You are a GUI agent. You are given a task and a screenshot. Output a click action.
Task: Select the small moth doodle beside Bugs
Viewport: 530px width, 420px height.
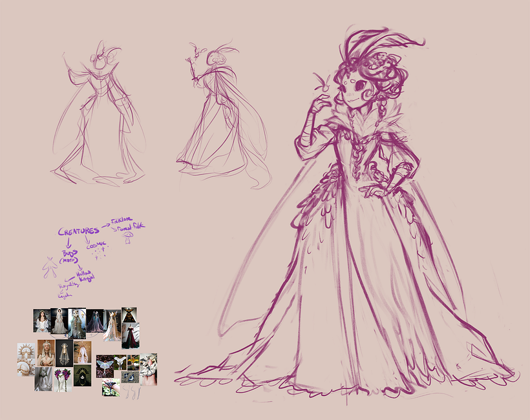click(50, 266)
